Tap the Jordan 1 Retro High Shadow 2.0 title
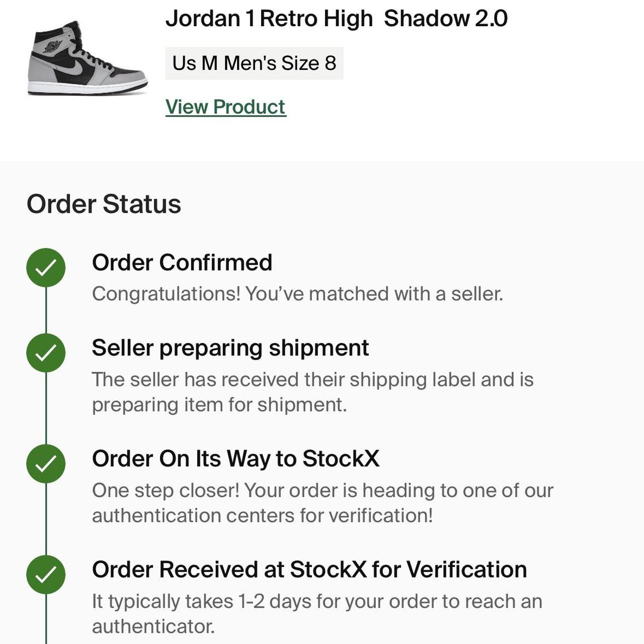The image size is (644, 644). 336,19
